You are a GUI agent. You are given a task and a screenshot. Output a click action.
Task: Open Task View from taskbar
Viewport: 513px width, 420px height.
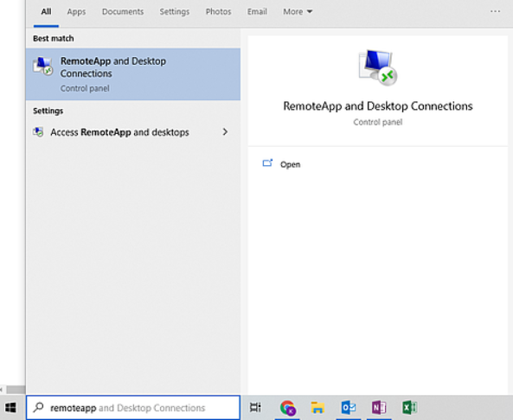tap(255, 407)
